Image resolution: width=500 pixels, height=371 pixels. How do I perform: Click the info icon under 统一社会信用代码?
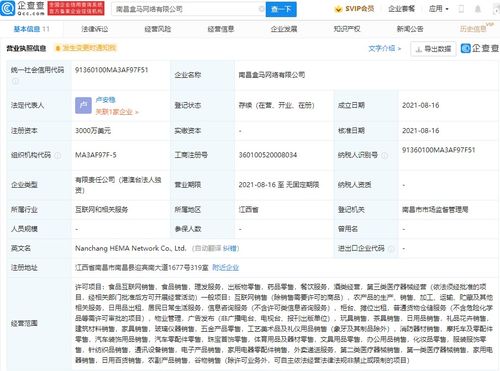15,81
